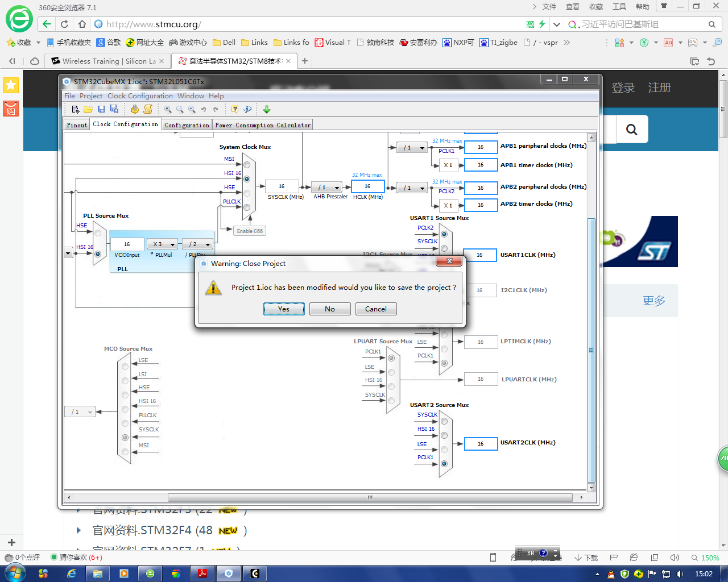Screen dimensions: 728x582
Task: Open the PLL divider /2 dropdown
Action: pos(197,244)
